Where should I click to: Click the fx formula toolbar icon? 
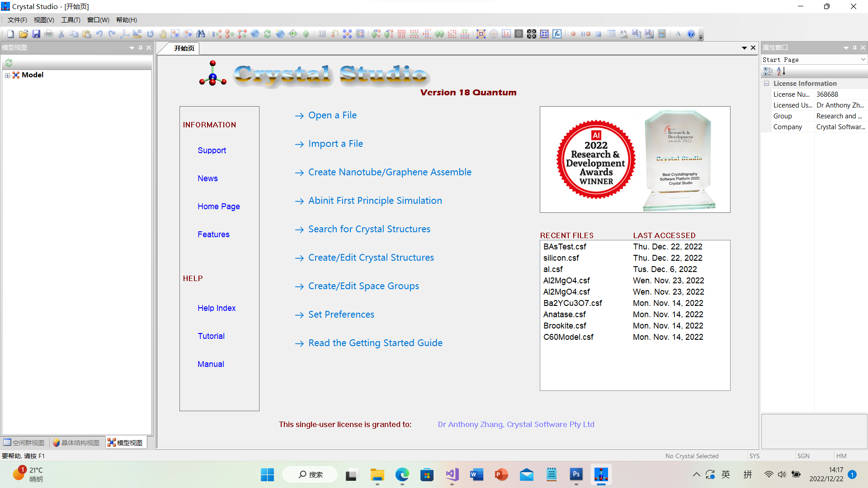point(557,34)
